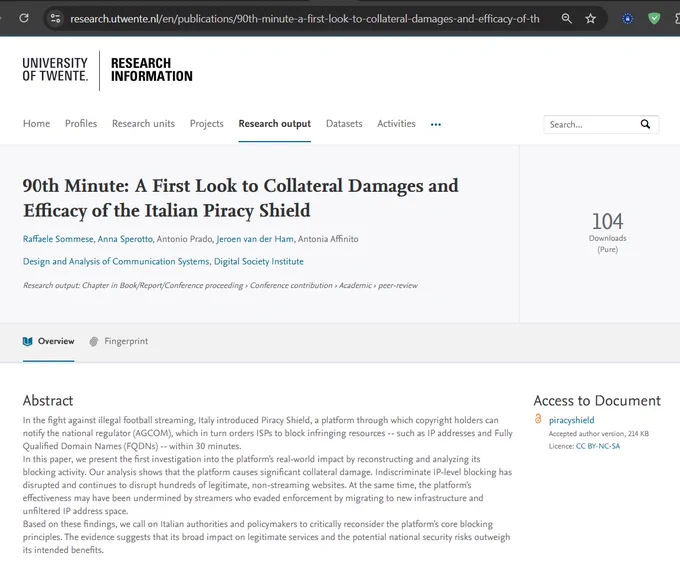This screenshot has height=563, width=680.
Task: Click the open access icon beside piracyshield
Action: [538, 419]
